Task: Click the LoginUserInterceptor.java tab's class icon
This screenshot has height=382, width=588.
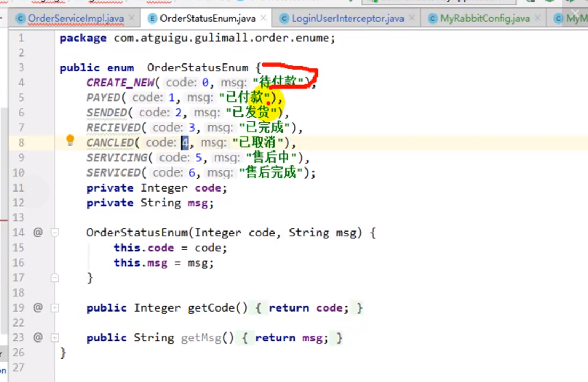Action: coord(284,19)
